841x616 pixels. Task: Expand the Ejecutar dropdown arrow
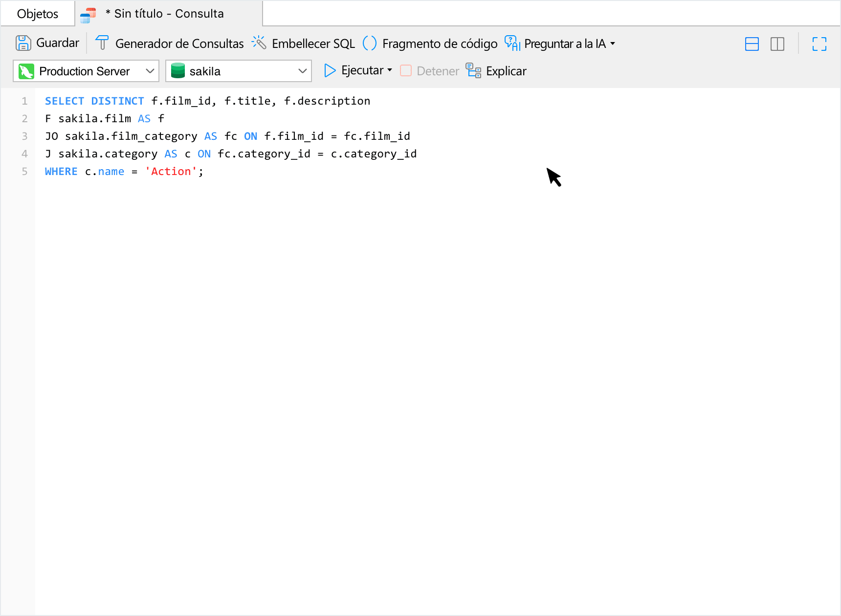pos(390,70)
